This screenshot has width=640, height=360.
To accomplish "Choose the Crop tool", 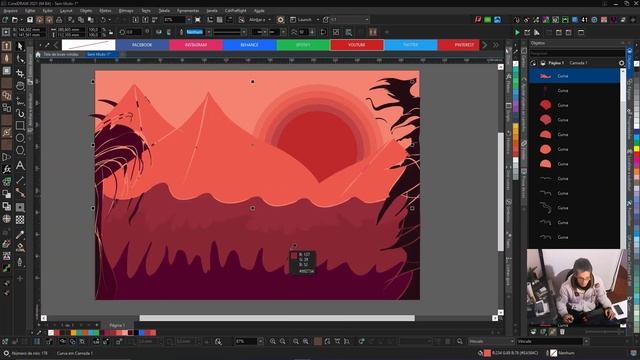I will tap(20, 73).
